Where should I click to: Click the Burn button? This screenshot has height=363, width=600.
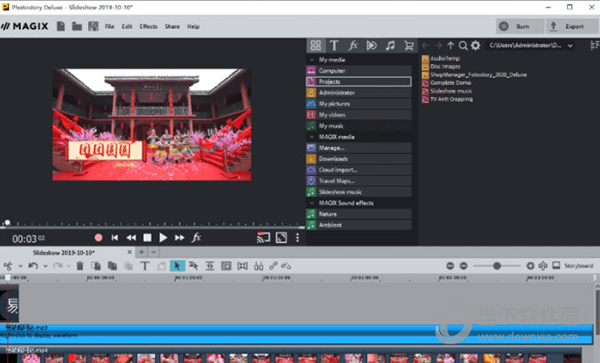coord(520,26)
